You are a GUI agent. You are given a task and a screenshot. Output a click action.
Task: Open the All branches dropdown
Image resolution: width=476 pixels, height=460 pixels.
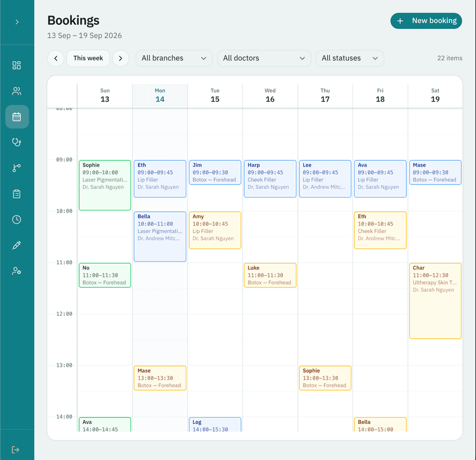pos(174,58)
